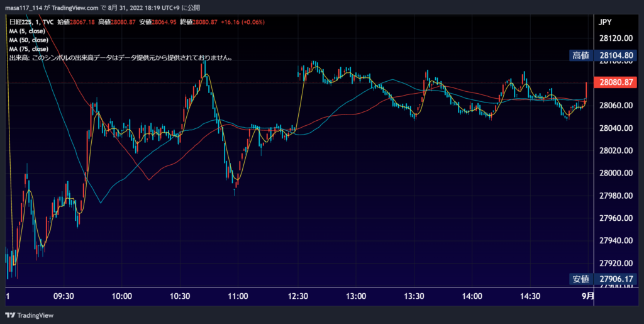Click the 安値 27906.17 price label

603,279
